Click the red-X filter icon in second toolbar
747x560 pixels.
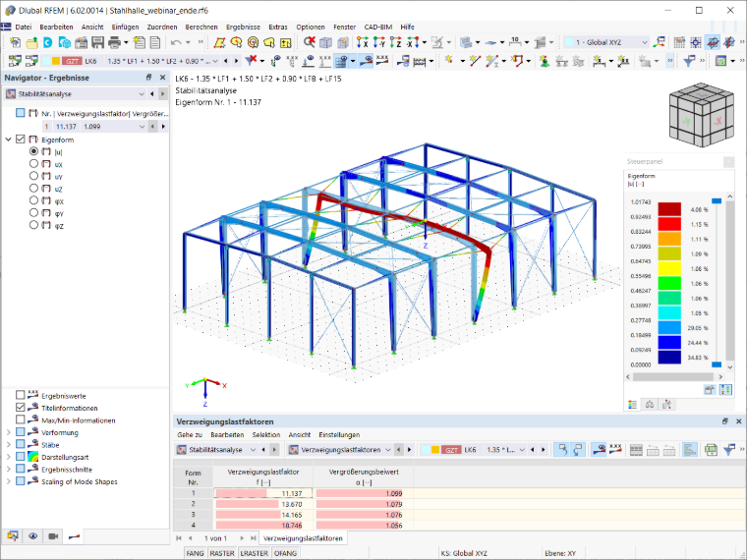click(x=251, y=61)
